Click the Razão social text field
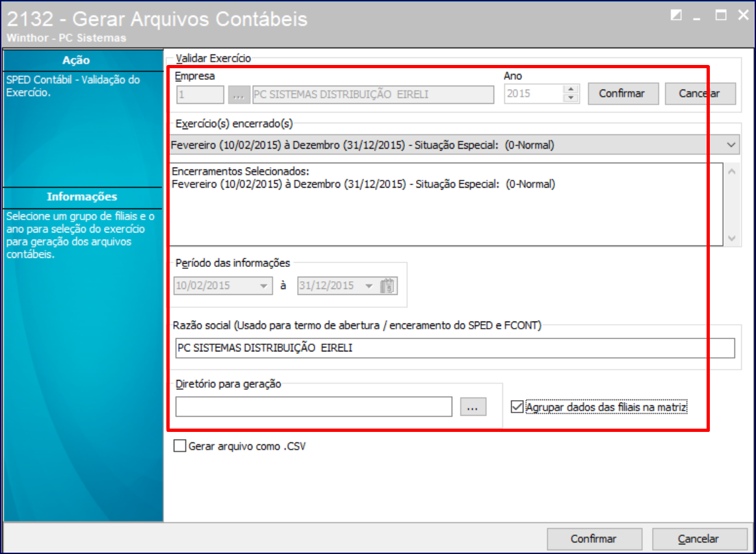Screen dimensions: 756x554 (x=454, y=348)
